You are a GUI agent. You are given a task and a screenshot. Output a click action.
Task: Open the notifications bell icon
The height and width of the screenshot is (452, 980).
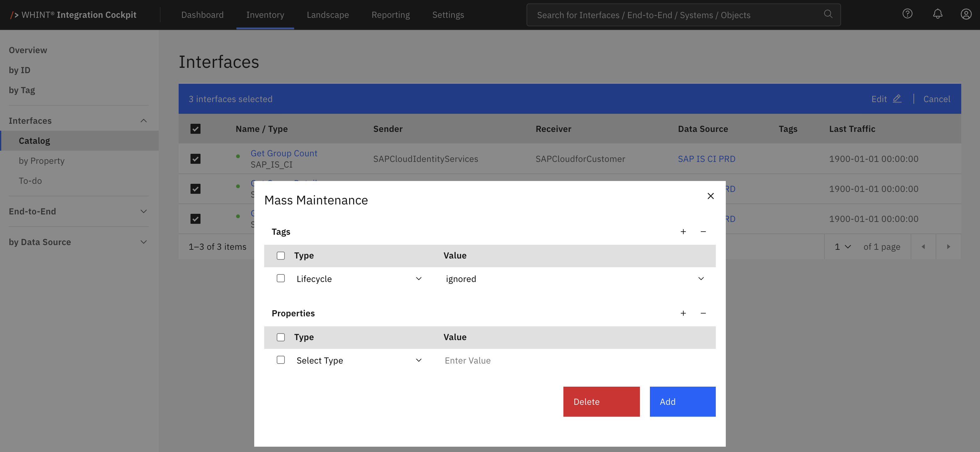pyautogui.click(x=938, y=14)
